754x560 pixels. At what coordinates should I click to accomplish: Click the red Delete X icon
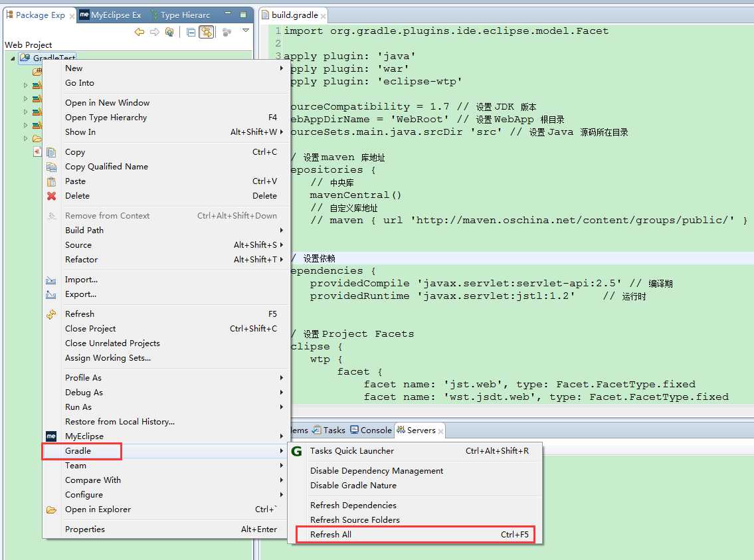click(51, 196)
